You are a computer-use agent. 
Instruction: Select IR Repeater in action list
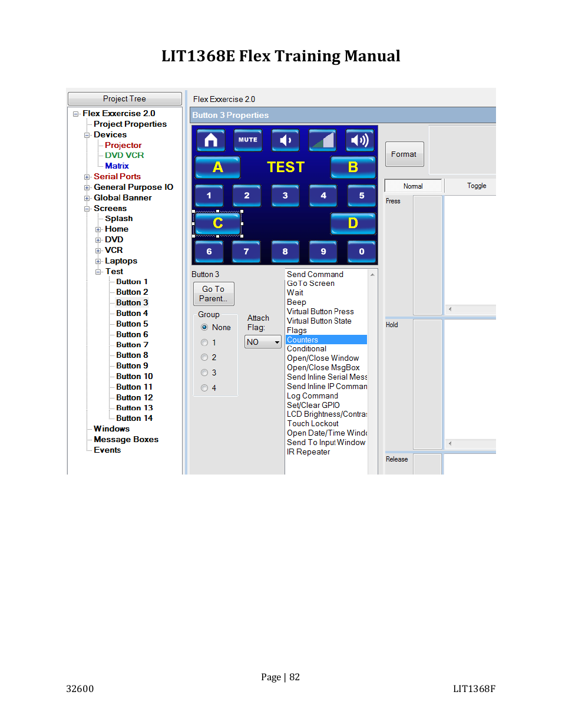[x=309, y=452]
